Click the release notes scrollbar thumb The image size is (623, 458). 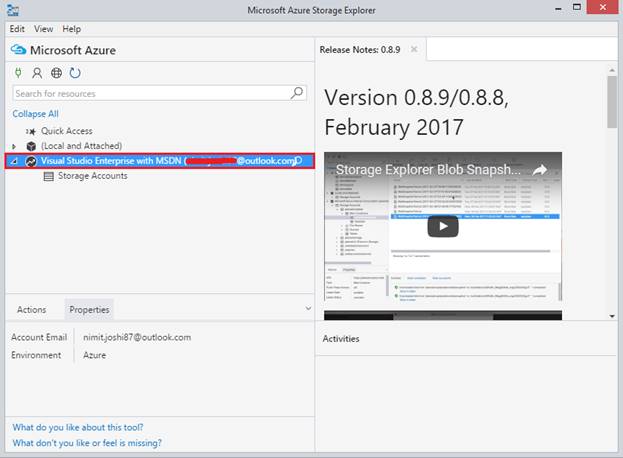pyautogui.click(x=612, y=102)
